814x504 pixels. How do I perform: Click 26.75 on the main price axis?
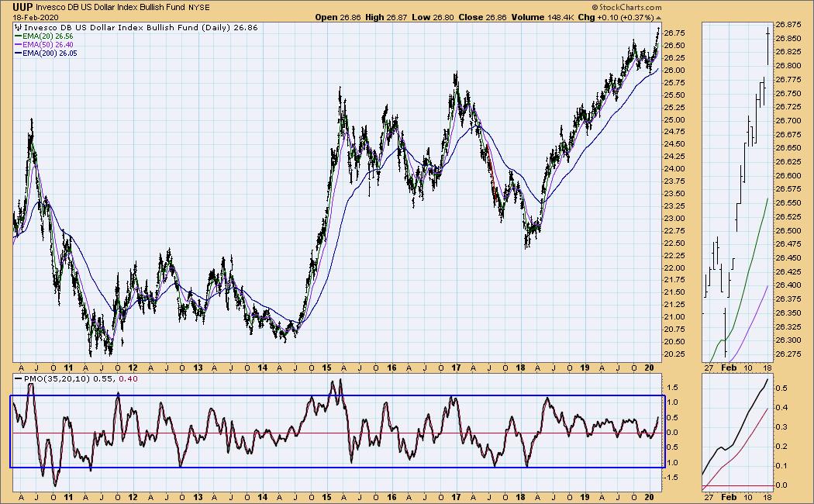point(674,33)
